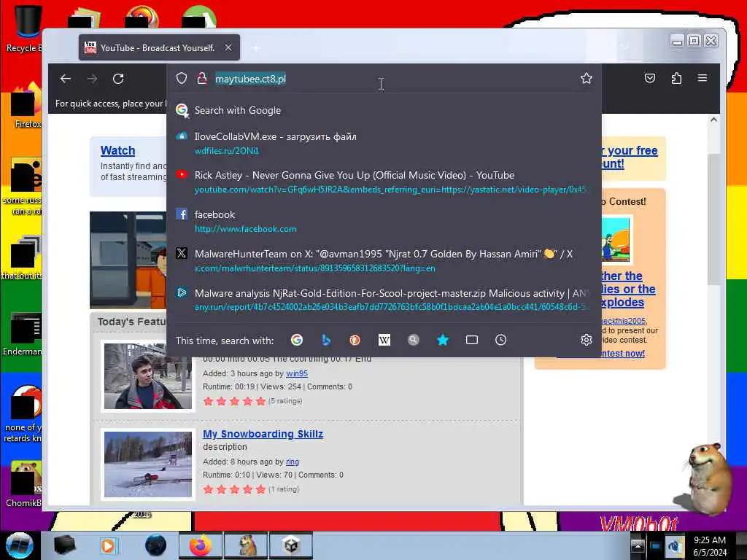
Task: Search bookmarks with the blue star icon
Action: click(443, 340)
